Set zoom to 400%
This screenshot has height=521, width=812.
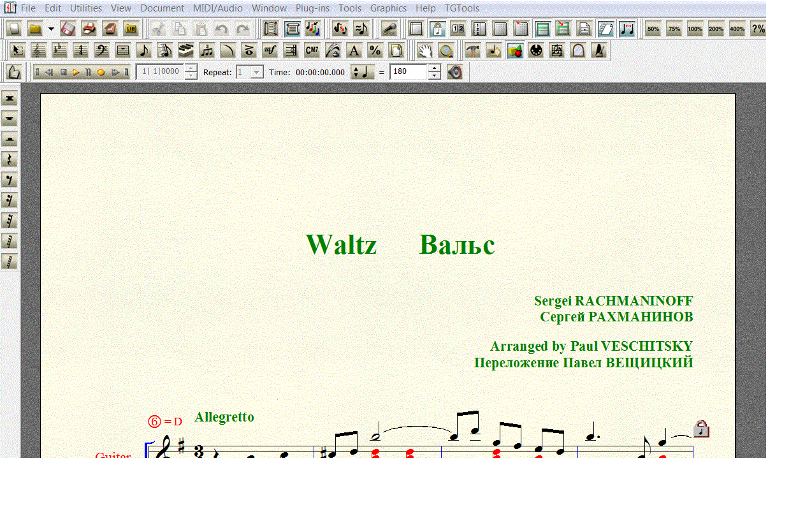click(x=737, y=29)
